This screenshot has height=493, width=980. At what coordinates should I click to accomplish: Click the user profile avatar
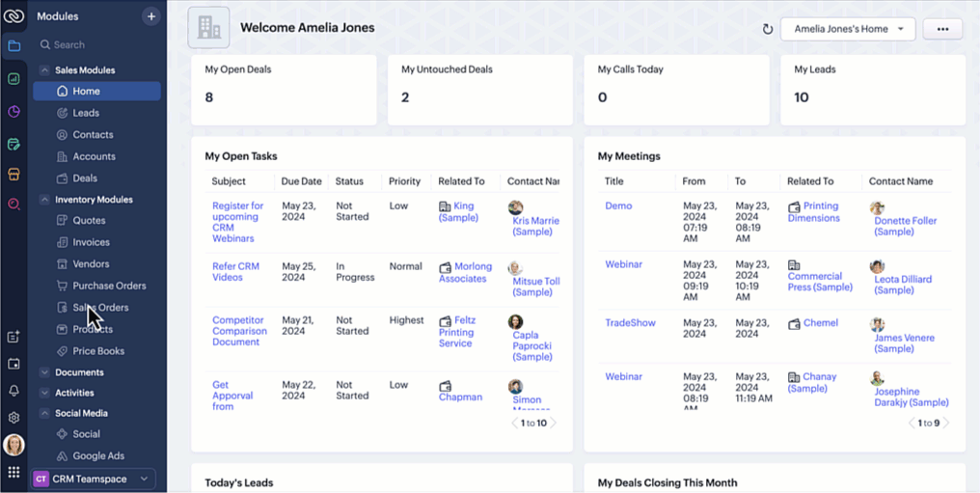point(14,445)
